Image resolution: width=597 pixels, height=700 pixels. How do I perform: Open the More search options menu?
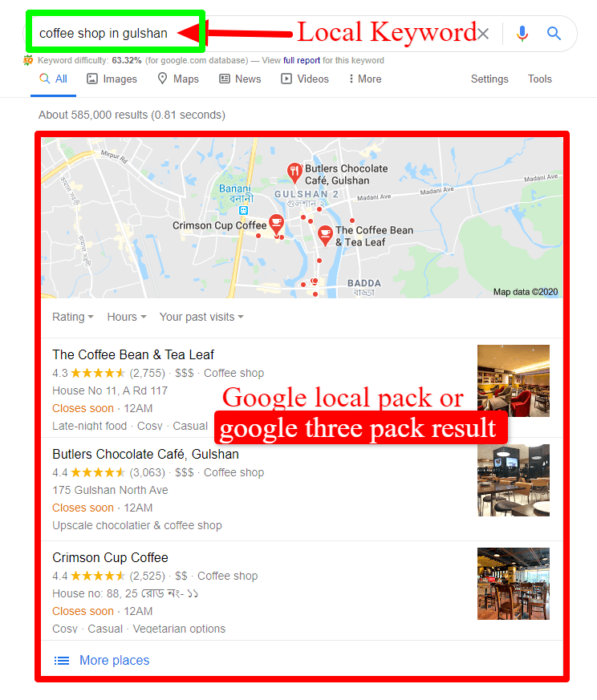(x=364, y=79)
